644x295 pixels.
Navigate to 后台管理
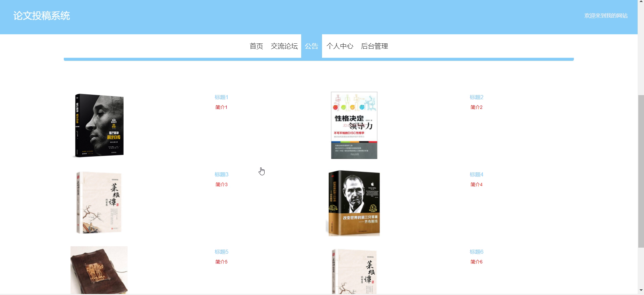(374, 46)
